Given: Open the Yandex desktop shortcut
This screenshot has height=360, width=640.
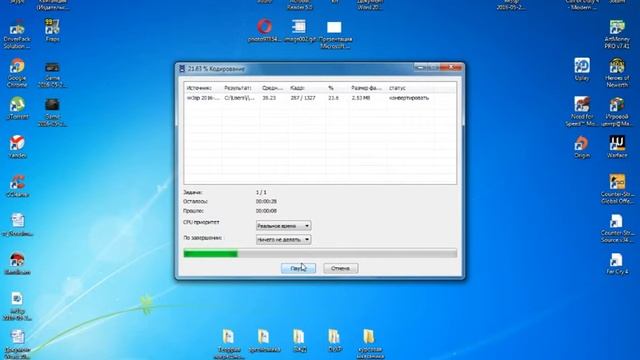Looking at the screenshot, I should [17, 147].
